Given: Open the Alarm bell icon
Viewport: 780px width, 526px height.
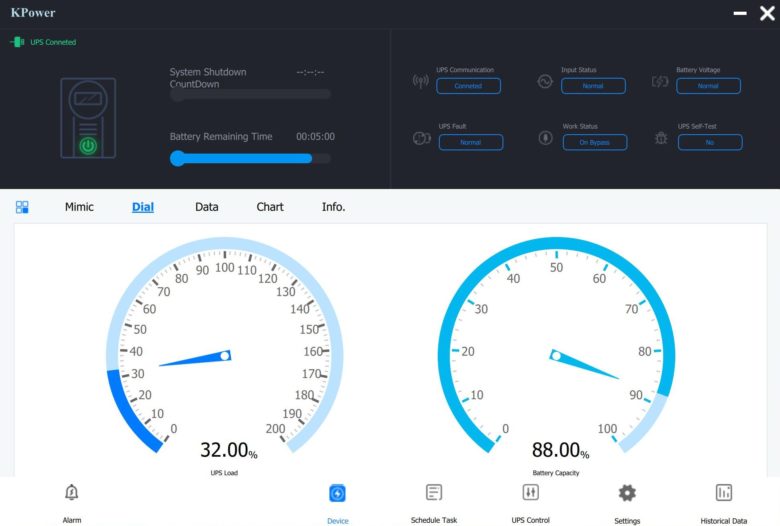Looking at the screenshot, I should coord(72,492).
